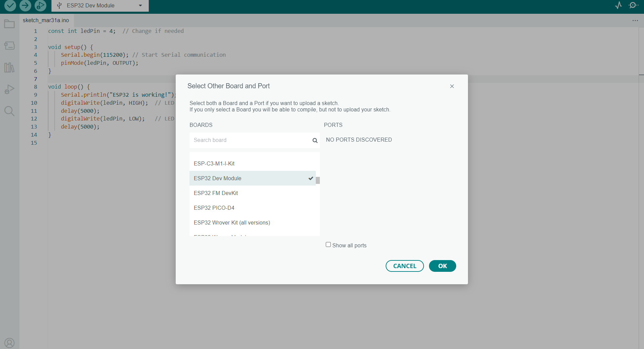Enable the Show all ports checkbox
Viewport: 644px width, 349px height.
328,245
